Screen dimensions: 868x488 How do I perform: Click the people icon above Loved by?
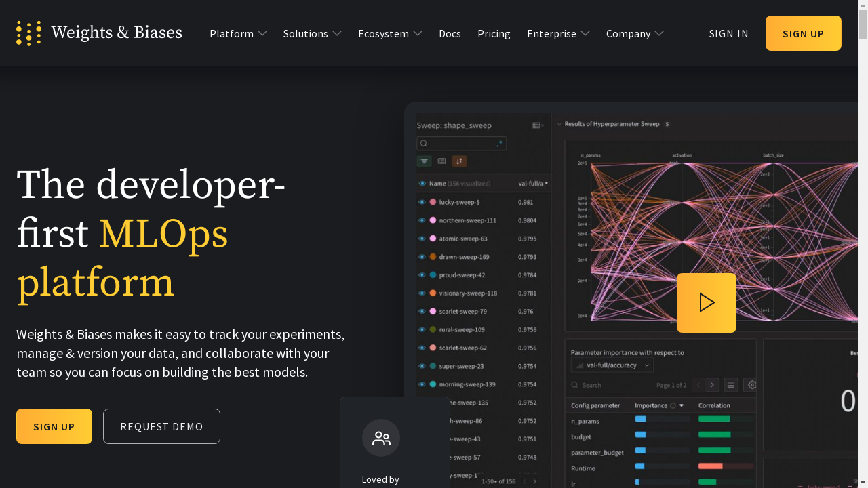(381, 438)
